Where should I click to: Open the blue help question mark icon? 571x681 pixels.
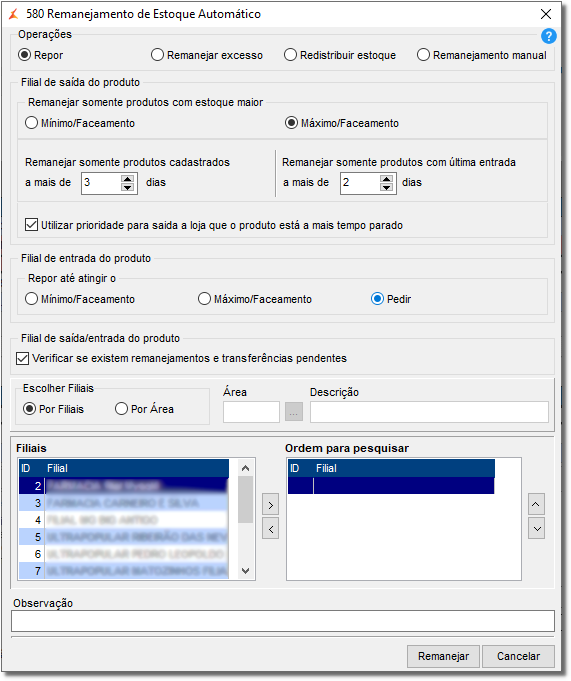548,36
